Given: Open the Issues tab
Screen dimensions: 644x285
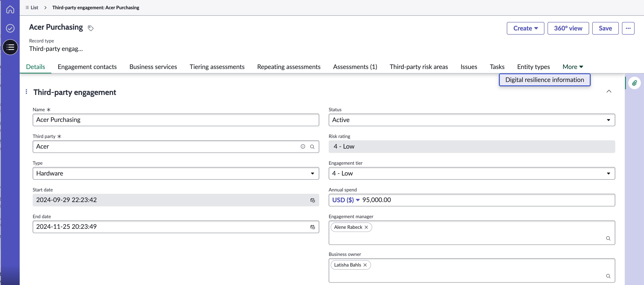Looking at the screenshot, I should click(469, 67).
